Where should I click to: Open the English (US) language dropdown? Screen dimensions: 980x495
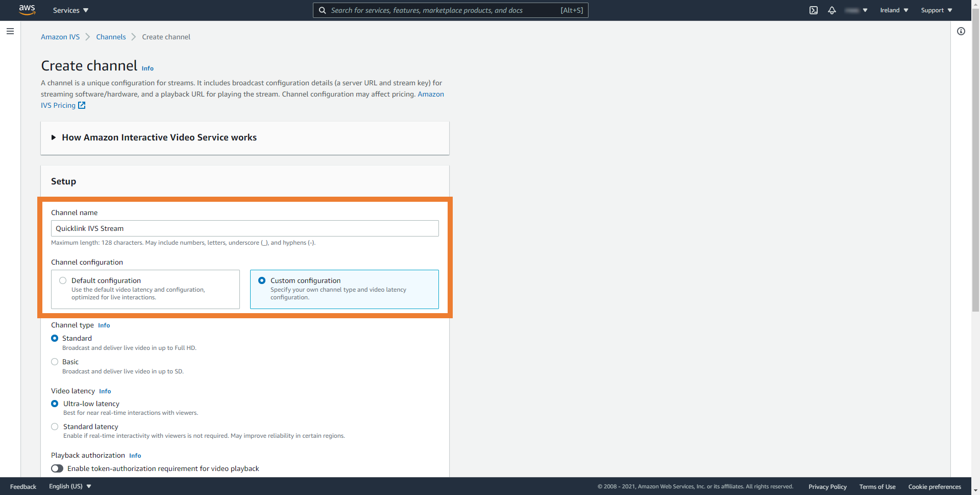(x=70, y=486)
